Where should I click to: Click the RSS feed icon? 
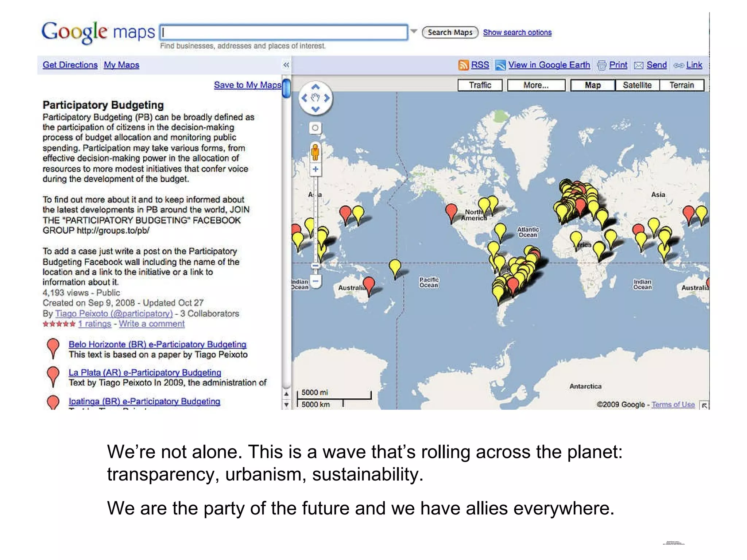pos(464,65)
